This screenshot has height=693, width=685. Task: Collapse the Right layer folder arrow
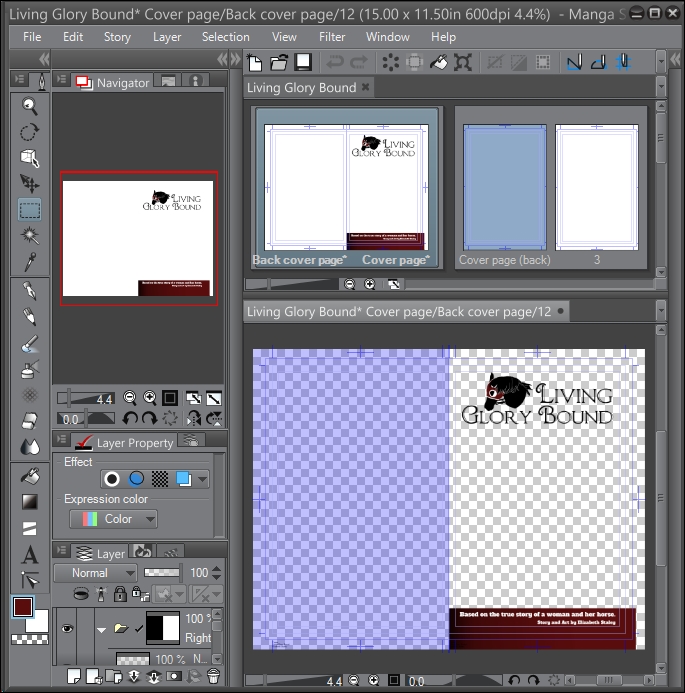(102, 629)
